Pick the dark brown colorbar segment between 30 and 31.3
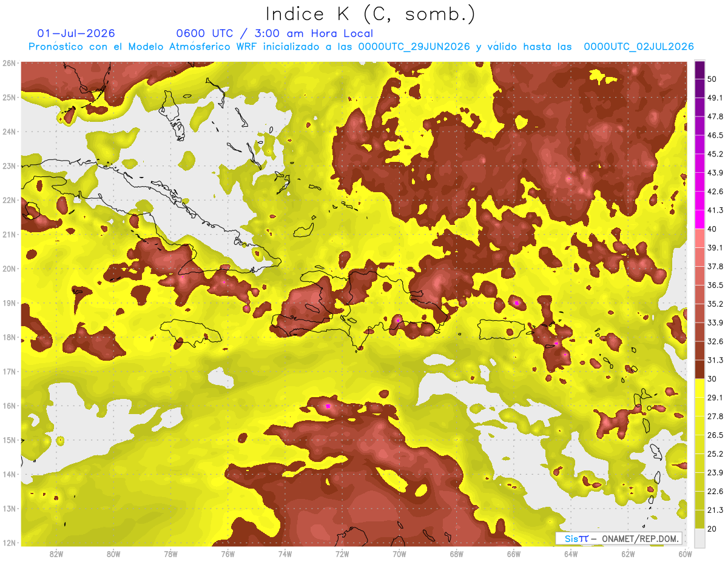This screenshot has height=562, width=728. pyautogui.click(x=699, y=370)
